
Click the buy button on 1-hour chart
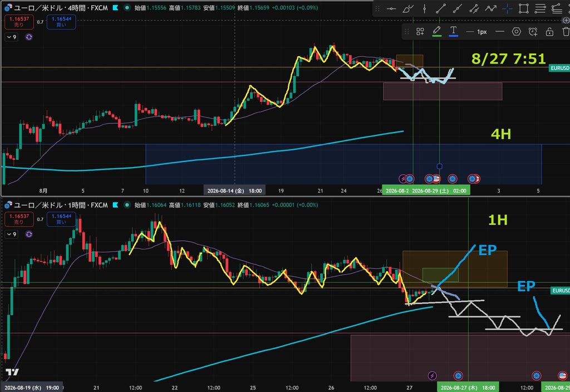[x=61, y=219]
